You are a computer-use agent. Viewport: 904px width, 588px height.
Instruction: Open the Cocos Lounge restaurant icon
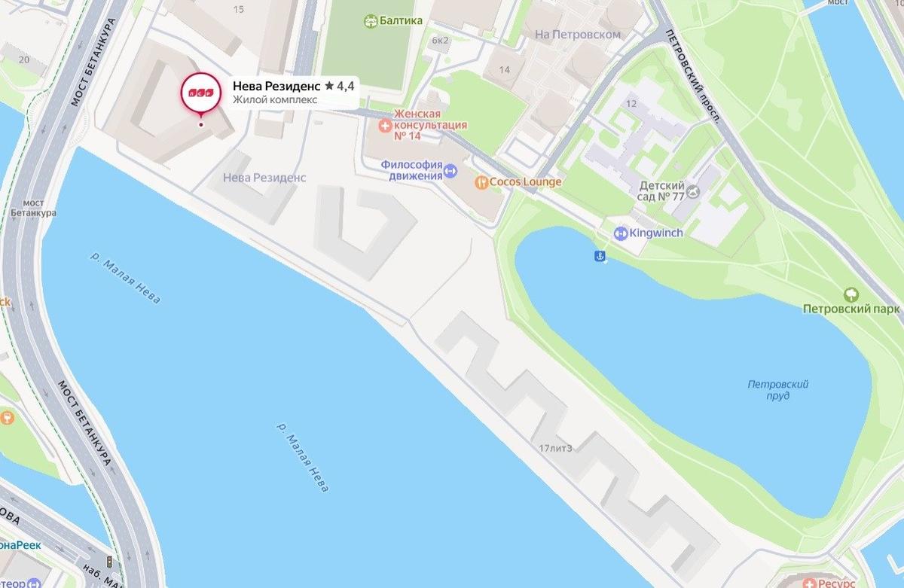click(481, 182)
